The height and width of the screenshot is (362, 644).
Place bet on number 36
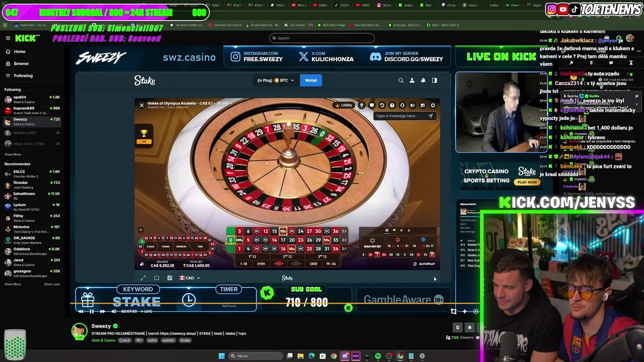point(336,231)
